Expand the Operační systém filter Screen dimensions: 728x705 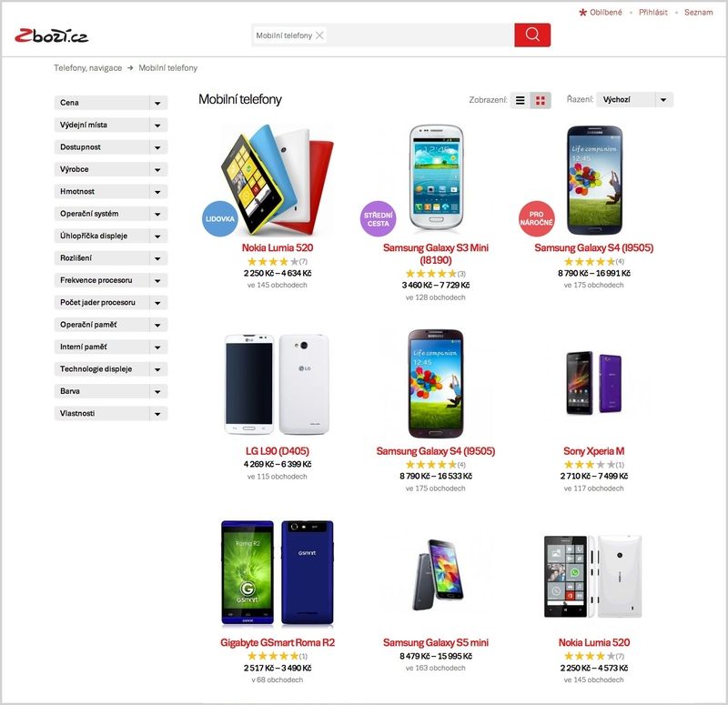[x=110, y=214]
